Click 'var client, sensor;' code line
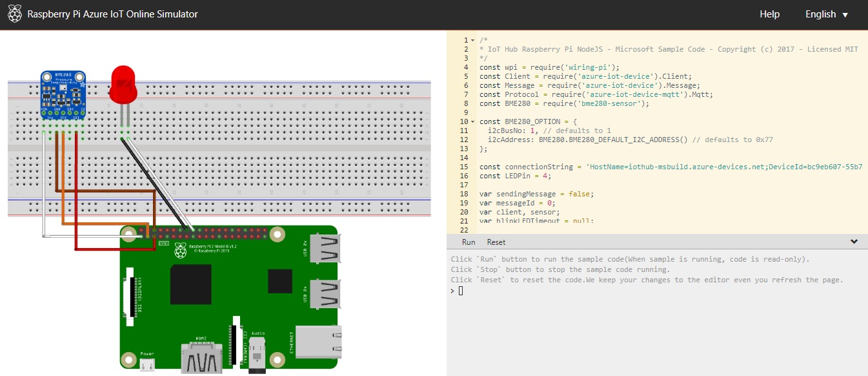The width and height of the screenshot is (868, 376). (x=519, y=212)
